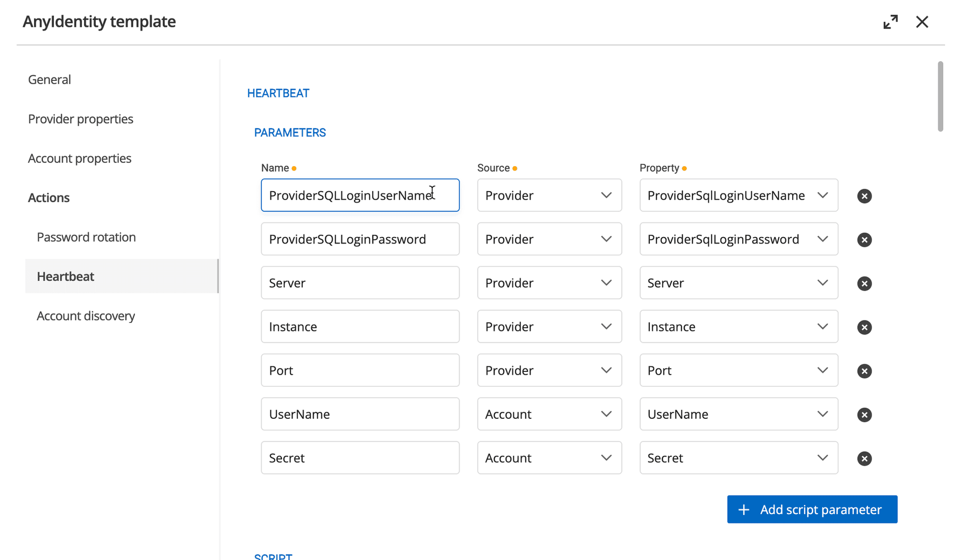Screen dimensions: 959x560
Task: Click Add script parameter button
Action: 812,510
